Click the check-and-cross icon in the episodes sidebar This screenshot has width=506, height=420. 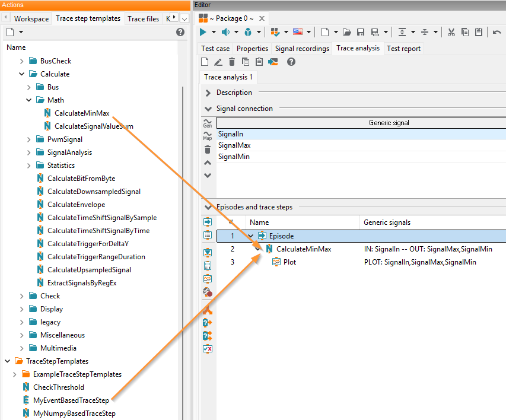coord(208,349)
